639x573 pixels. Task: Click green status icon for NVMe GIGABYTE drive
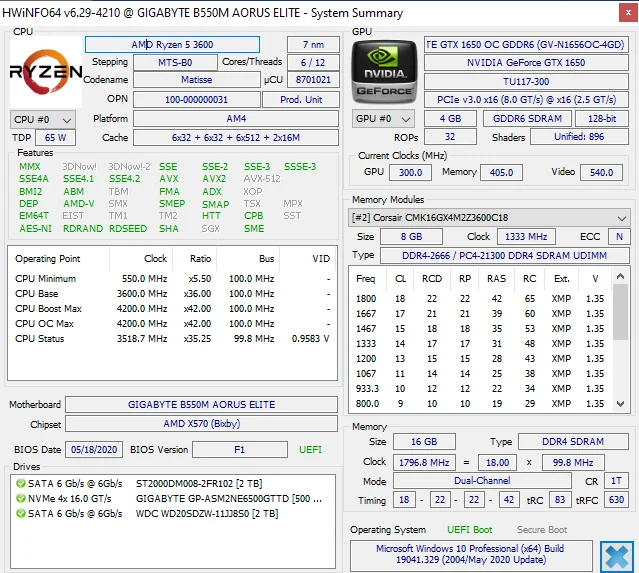click(20, 498)
